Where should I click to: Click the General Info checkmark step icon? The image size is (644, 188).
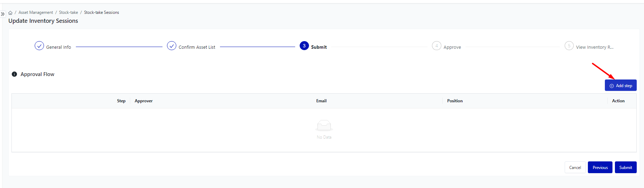(x=39, y=46)
